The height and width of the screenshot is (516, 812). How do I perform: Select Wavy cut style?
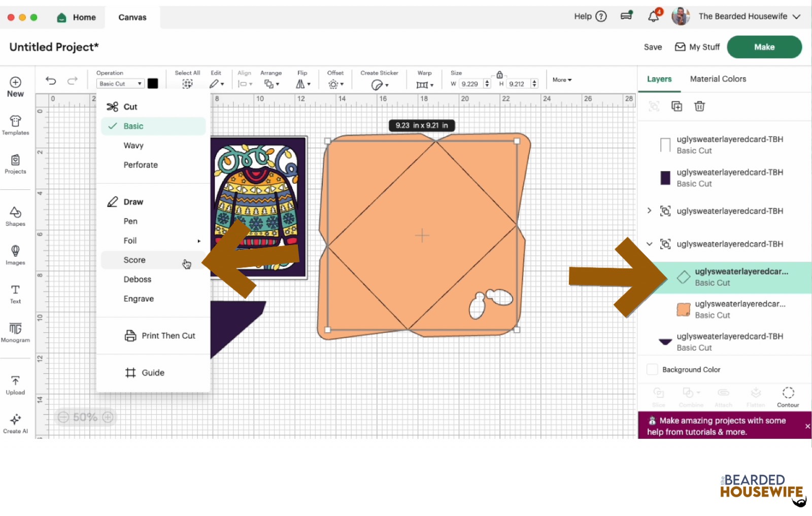point(133,145)
